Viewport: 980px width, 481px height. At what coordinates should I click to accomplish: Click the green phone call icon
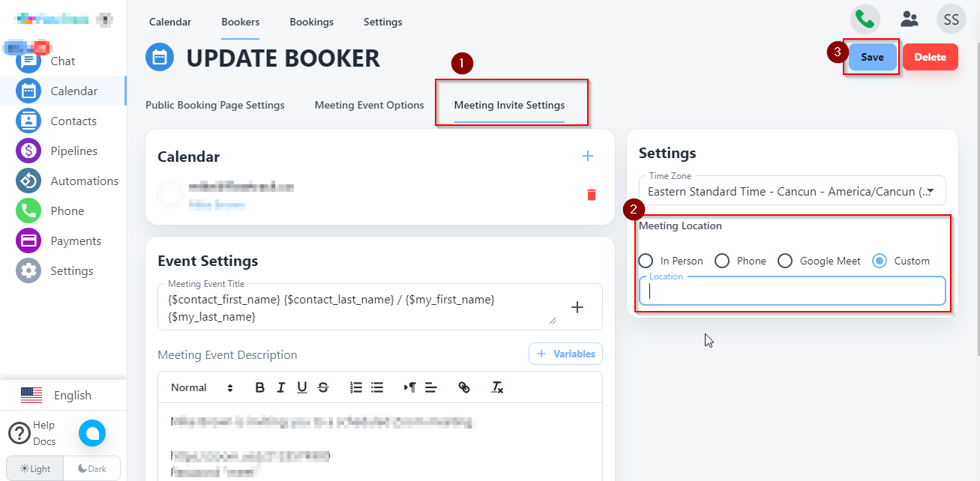coord(865,19)
